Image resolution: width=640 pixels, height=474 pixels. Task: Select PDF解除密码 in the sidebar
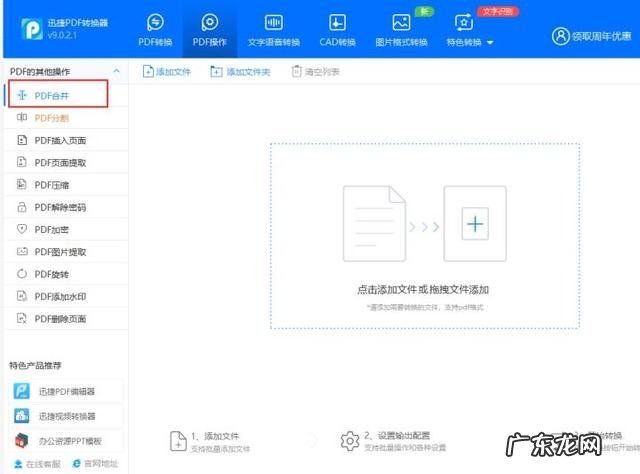(65, 207)
